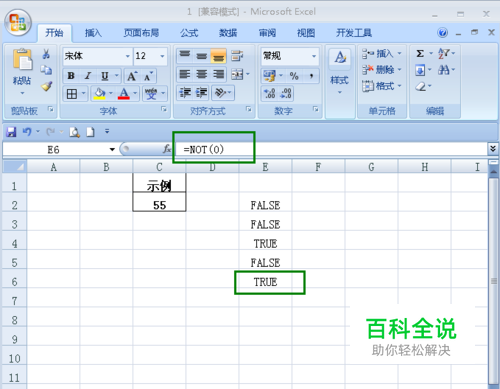Align text to top of cell
500x389 pixels.
tap(185, 55)
